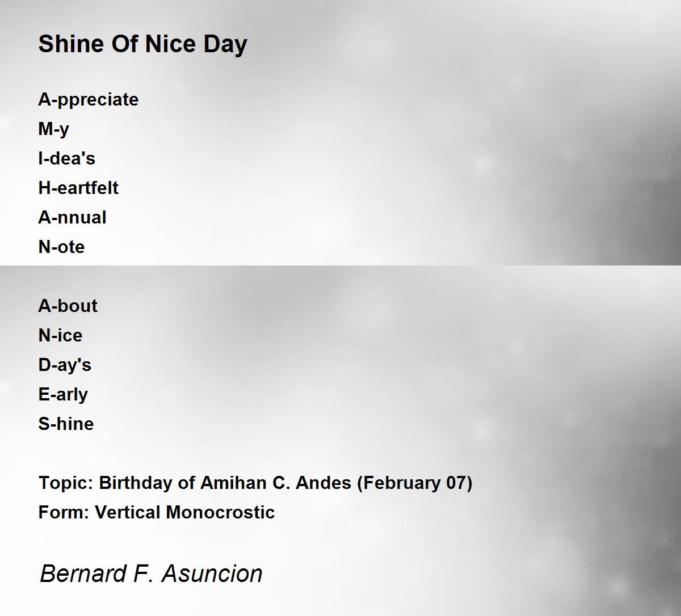Click the poem title Shine Of Nice Day
The image size is (681, 616).
[142, 44]
